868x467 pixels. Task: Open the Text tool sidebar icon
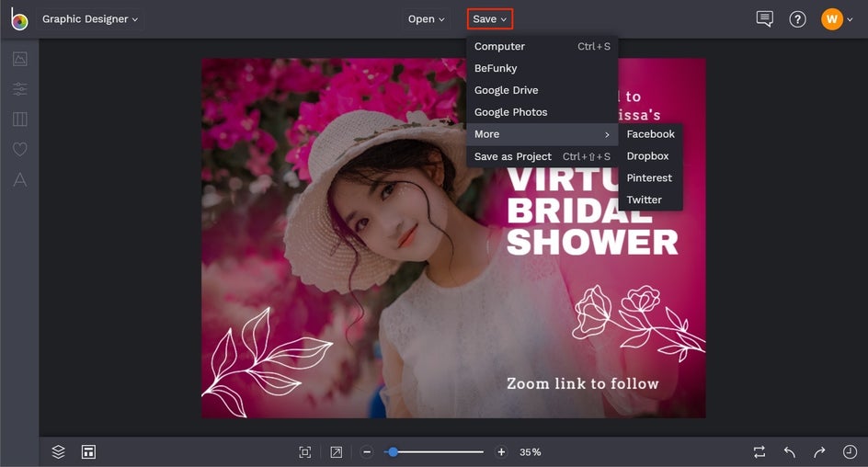[x=20, y=179]
